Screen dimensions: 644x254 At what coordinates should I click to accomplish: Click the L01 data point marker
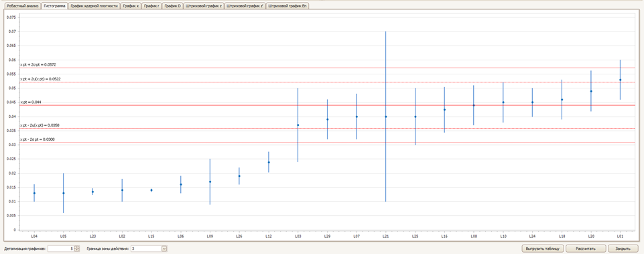tap(620, 80)
